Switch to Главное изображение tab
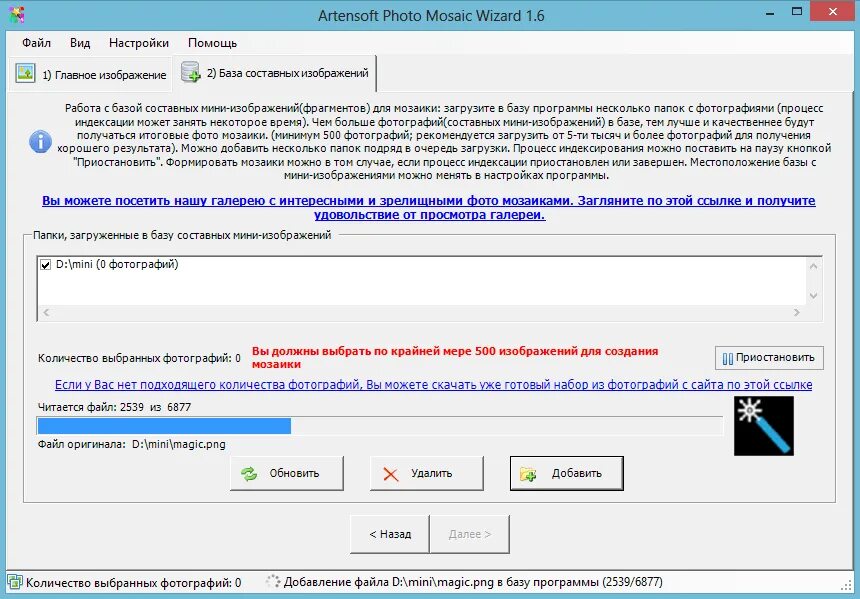This screenshot has width=860, height=599. [x=90, y=74]
